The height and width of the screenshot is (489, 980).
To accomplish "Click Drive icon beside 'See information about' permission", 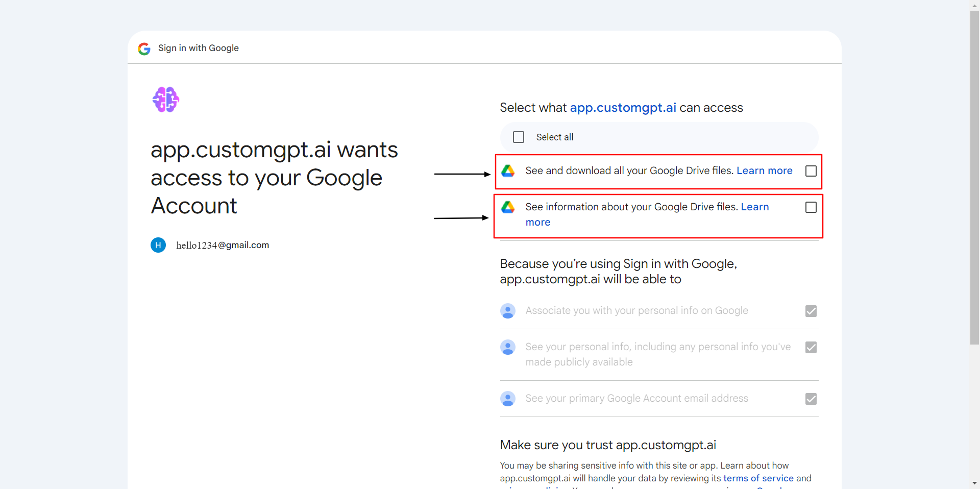I will (x=508, y=207).
